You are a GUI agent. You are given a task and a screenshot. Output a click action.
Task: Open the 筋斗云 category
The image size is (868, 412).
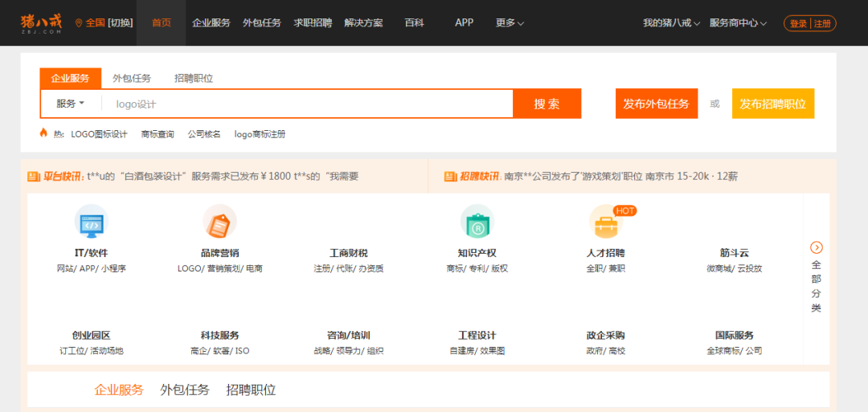click(735, 253)
